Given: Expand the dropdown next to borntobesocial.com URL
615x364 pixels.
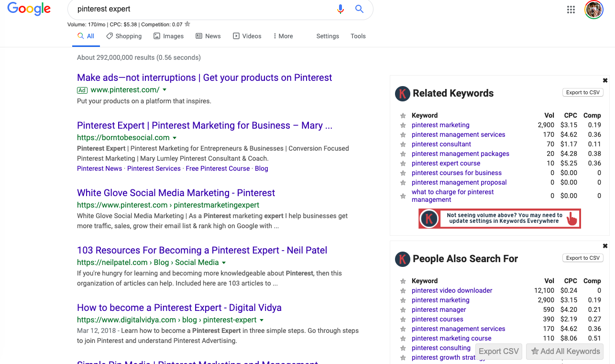Looking at the screenshot, I should [175, 137].
